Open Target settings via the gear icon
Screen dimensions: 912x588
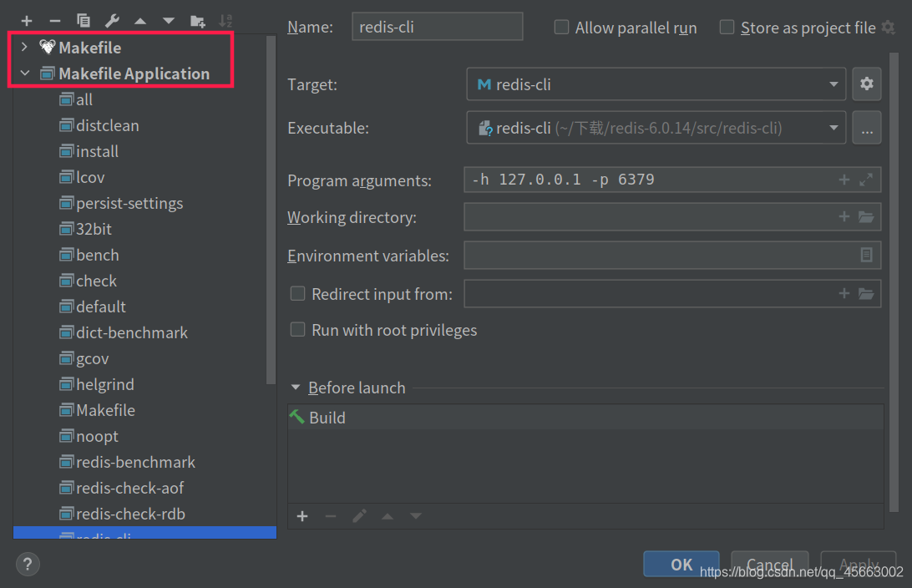(866, 84)
